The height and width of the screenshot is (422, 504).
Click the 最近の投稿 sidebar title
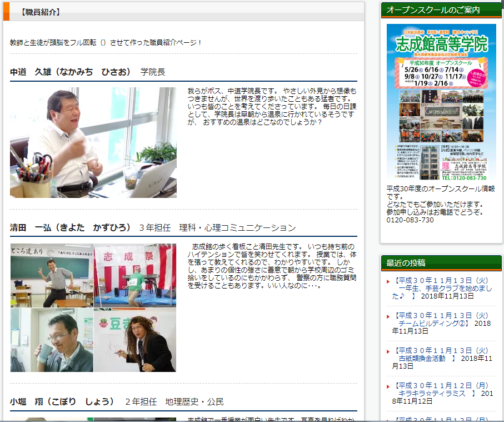tap(406, 263)
